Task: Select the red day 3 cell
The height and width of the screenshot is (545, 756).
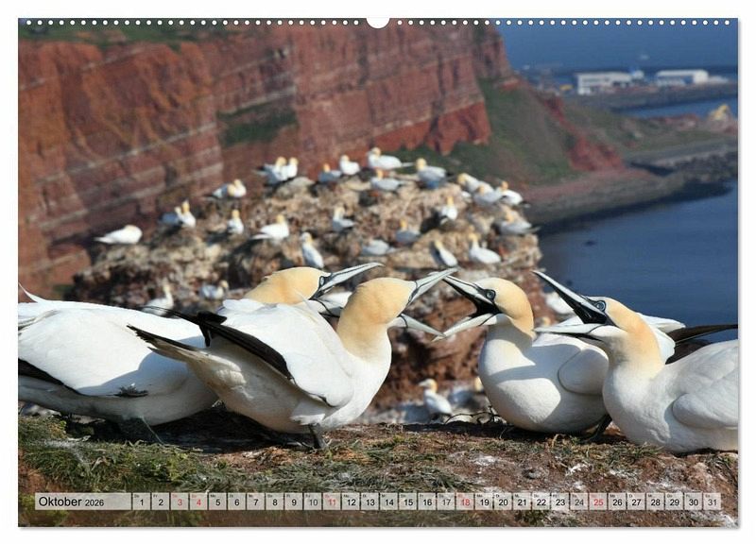Action: tap(180, 502)
